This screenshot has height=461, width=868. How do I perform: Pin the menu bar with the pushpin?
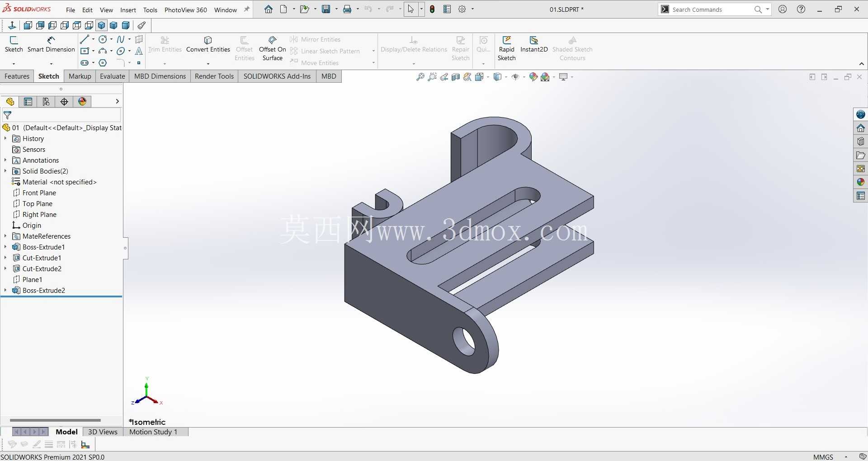click(247, 9)
